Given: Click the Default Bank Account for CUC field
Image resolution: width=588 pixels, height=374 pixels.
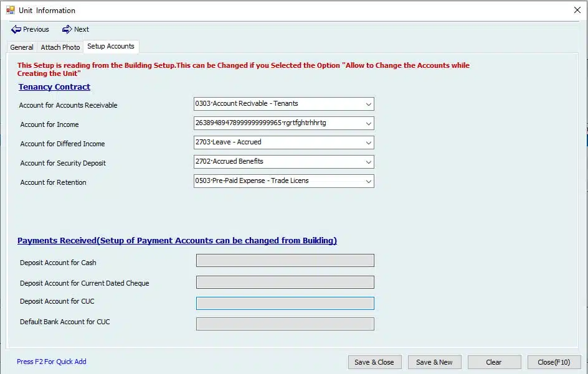Looking at the screenshot, I should 285,324.
